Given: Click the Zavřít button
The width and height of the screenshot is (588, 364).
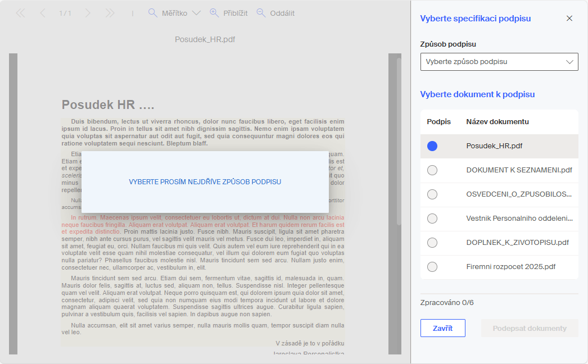Looking at the screenshot, I should click(443, 329).
